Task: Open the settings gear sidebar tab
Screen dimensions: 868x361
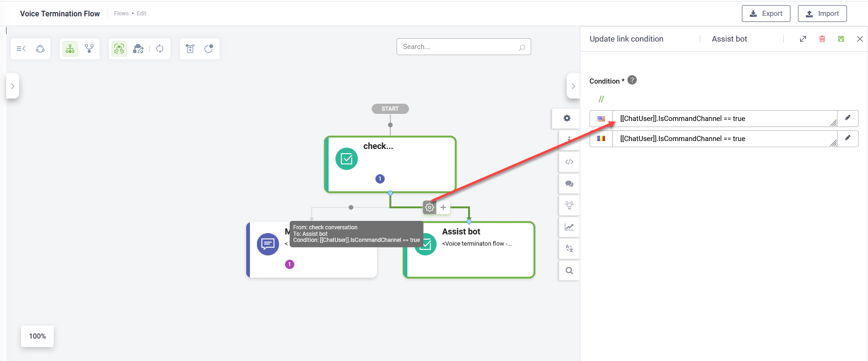Action: pyautogui.click(x=567, y=118)
